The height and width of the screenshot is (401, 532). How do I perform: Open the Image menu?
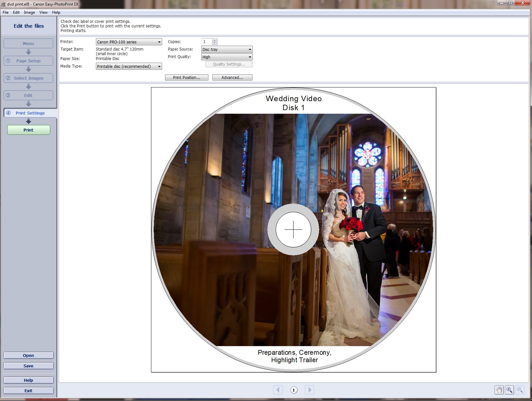point(29,12)
